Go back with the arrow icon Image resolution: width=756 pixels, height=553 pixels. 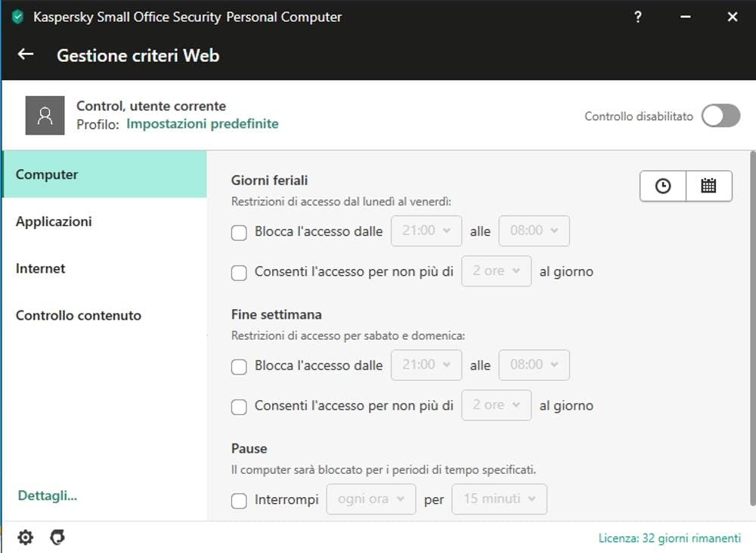click(26, 54)
